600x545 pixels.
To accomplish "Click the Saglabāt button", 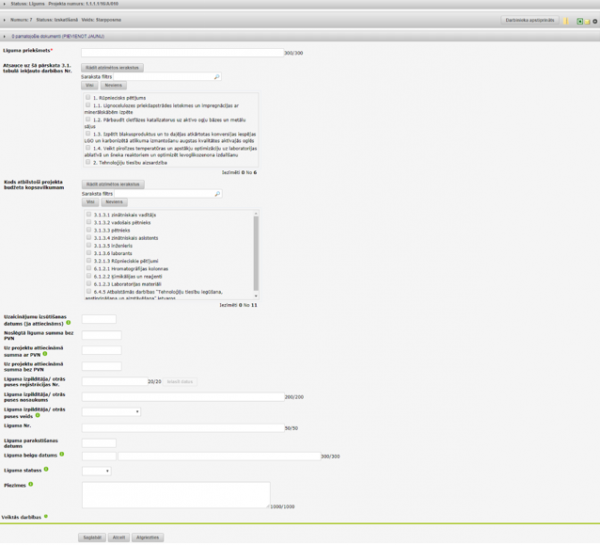I will pyautogui.click(x=92, y=537).
